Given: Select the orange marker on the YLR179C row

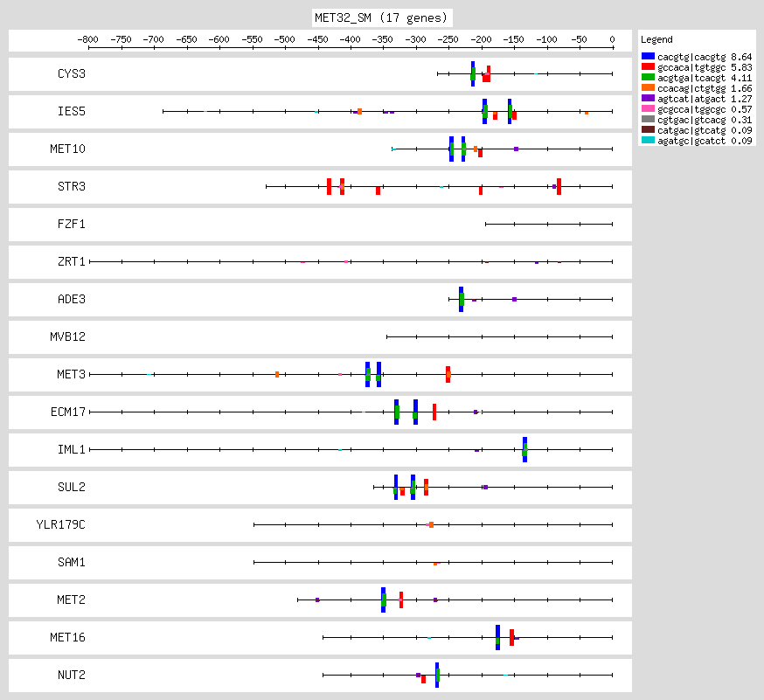Looking at the screenshot, I should 431,524.
